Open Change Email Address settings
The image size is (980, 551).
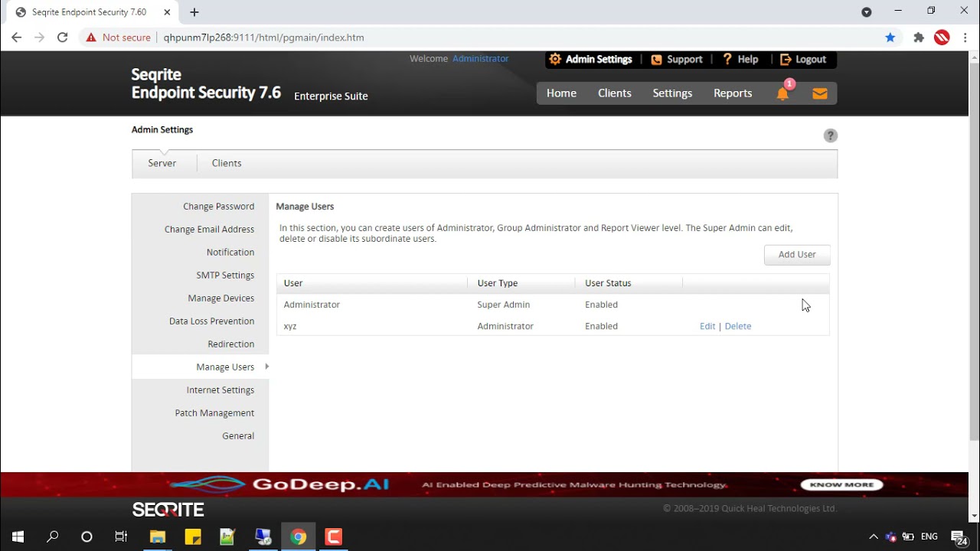coord(209,229)
